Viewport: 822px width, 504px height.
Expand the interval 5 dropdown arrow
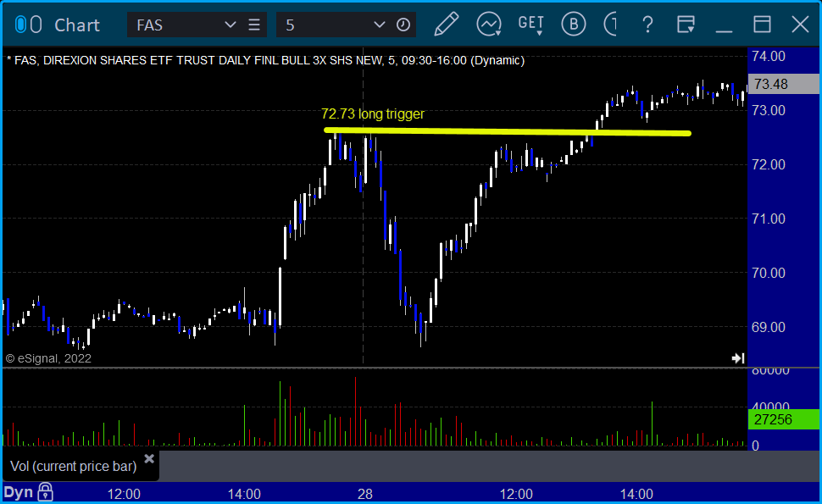379,25
